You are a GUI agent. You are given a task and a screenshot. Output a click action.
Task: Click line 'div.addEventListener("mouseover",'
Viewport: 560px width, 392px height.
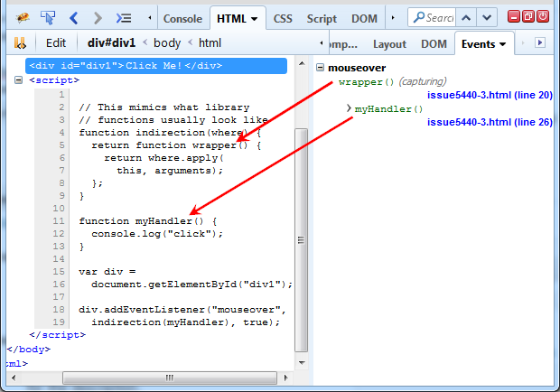click(x=182, y=310)
